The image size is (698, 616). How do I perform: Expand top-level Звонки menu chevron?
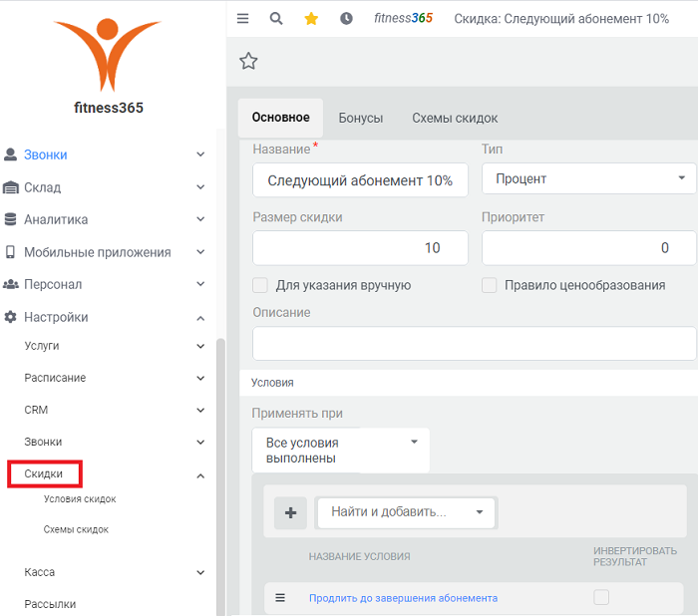coord(200,154)
